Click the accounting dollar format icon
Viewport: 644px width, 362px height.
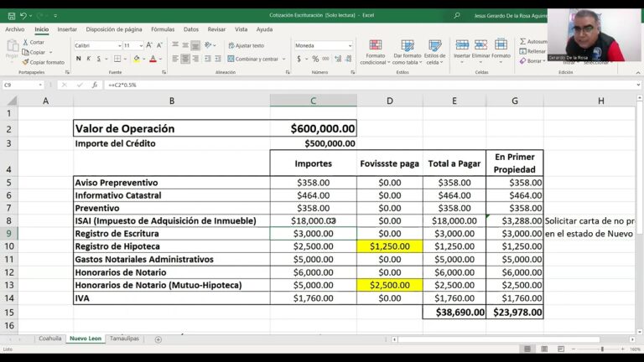pos(299,59)
